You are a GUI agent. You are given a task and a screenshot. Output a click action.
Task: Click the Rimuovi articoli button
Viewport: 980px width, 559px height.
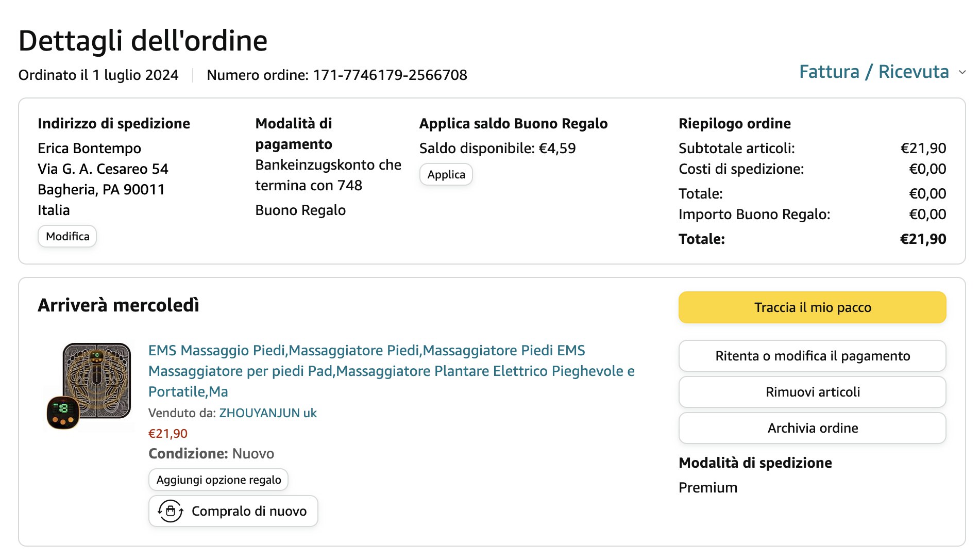812,392
